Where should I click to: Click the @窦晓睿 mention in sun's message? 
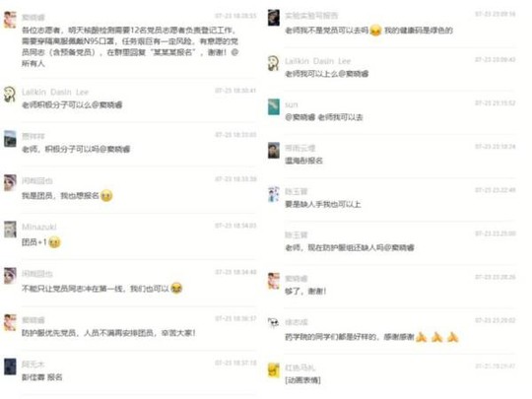pyautogui.click(x=299, y=117)
